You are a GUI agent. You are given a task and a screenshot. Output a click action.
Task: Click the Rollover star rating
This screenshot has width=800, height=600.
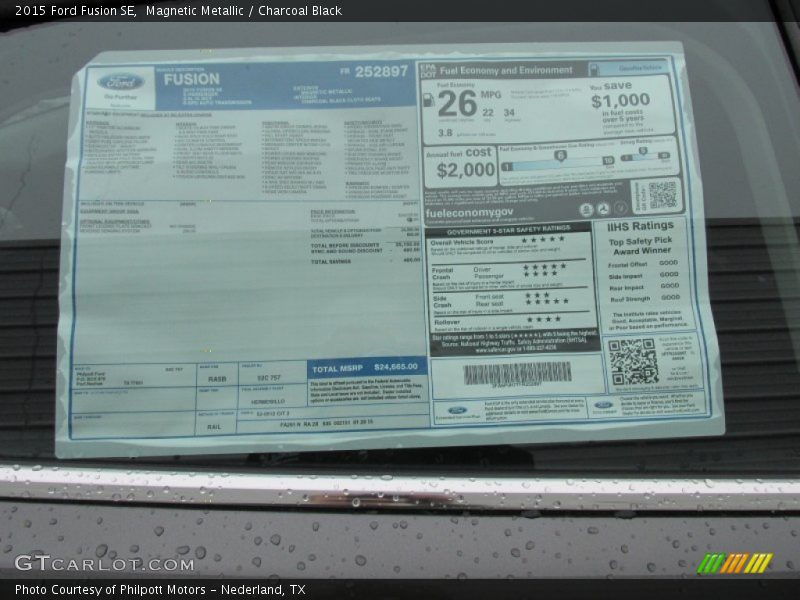click(x=543, y=319)
